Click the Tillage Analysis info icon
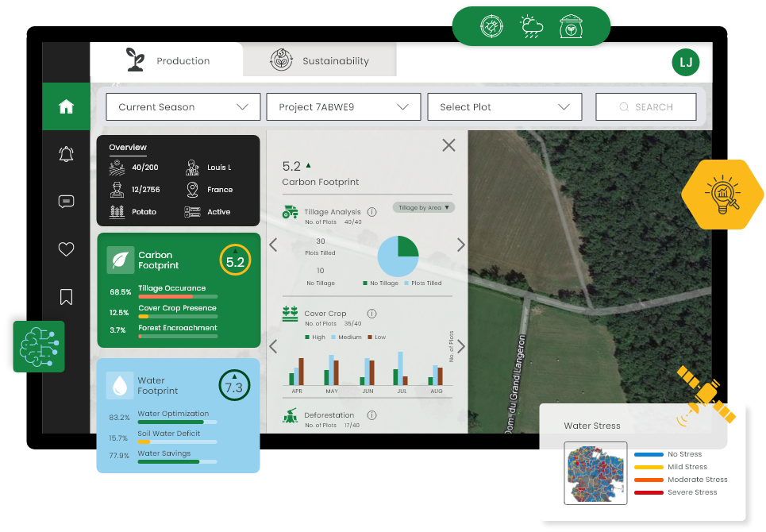This screenshot has height=532, width=766. tap(371, 211)
